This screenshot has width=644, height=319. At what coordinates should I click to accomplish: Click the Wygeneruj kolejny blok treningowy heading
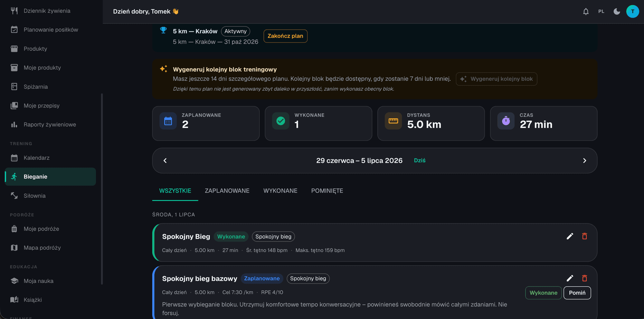pos(225,69)
